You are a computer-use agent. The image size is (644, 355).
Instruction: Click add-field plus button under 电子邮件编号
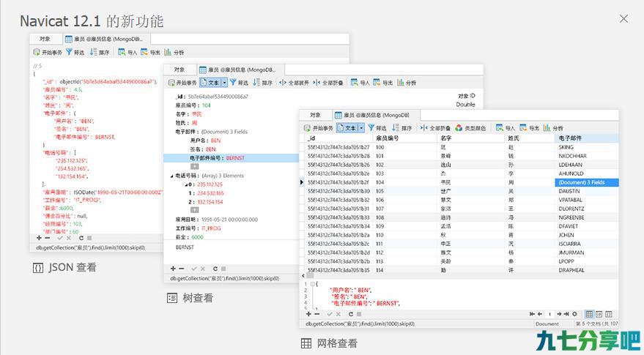(x=195, y=167)
